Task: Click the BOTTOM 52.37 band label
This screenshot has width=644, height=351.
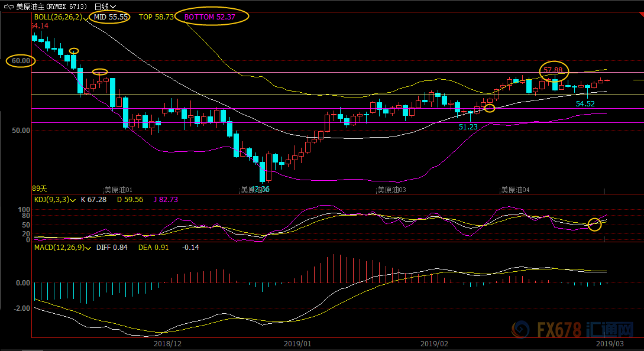Action: 209,17
